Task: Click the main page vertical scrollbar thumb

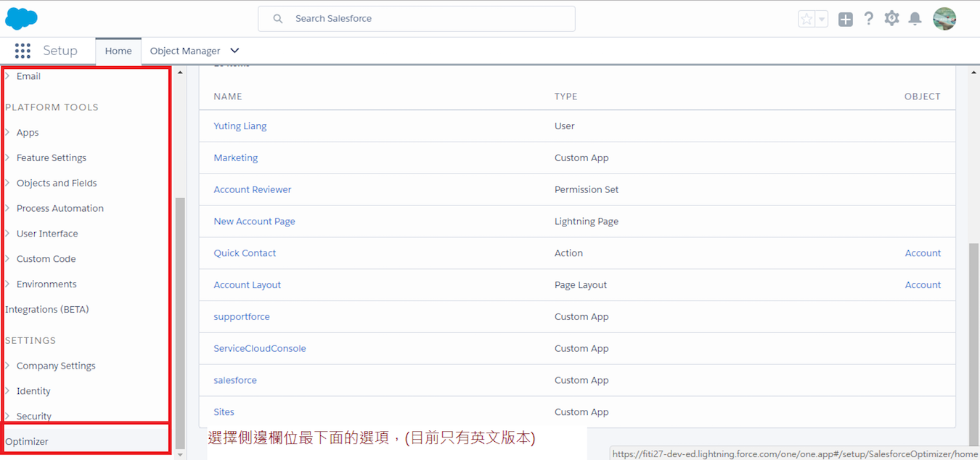Action: tap(973, 345)
